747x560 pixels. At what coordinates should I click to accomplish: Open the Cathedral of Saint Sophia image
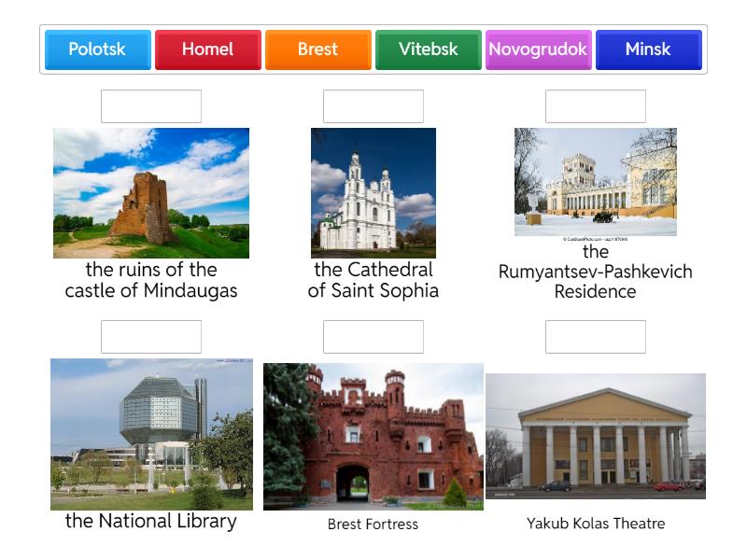373,193
